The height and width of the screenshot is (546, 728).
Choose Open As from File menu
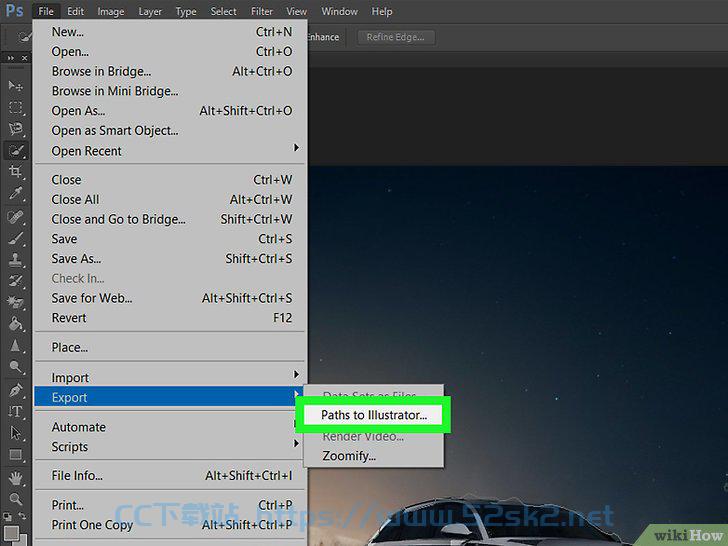[x=170, y=110]
